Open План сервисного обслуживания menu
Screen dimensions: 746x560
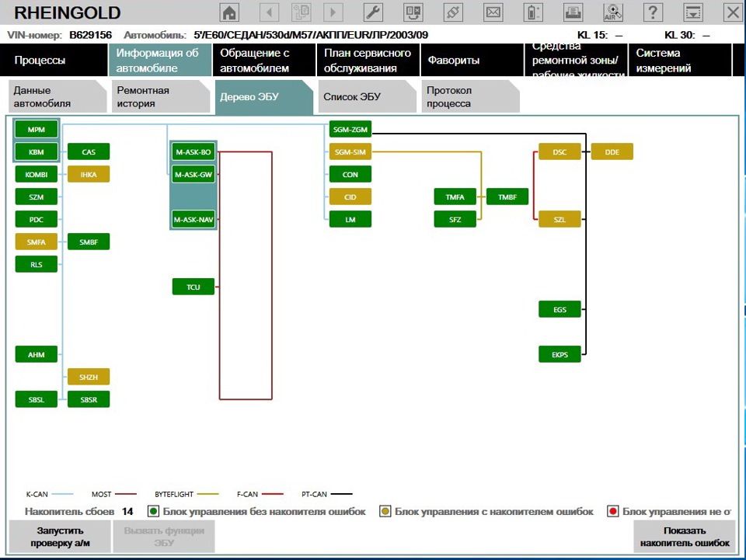[x=368, y=61]
